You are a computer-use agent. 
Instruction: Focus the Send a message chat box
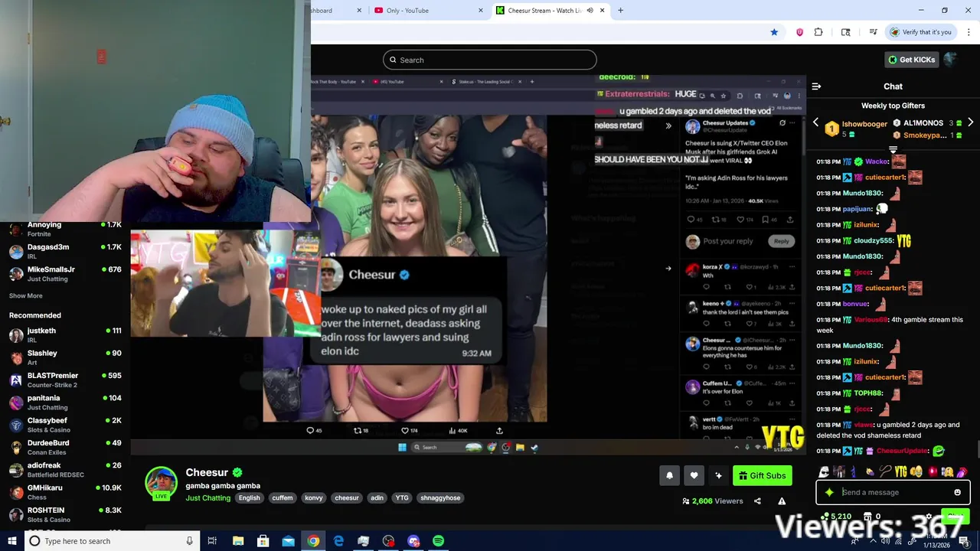click(892, 492)
